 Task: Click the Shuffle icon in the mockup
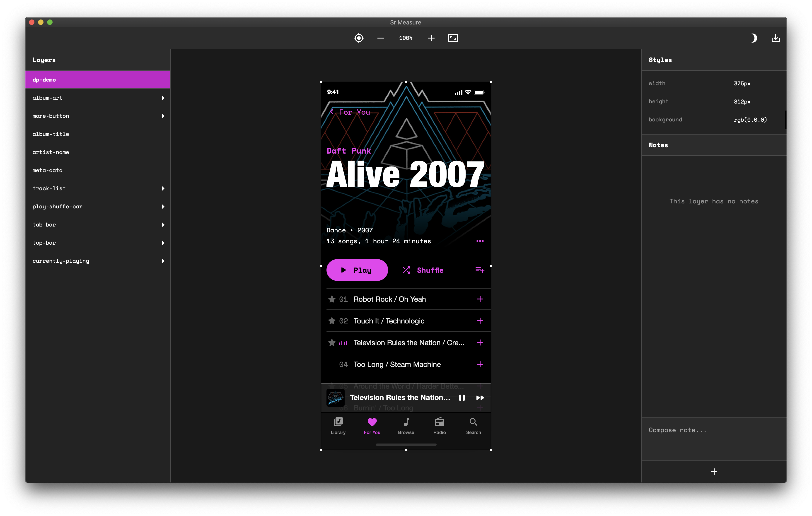pos(406,270)
